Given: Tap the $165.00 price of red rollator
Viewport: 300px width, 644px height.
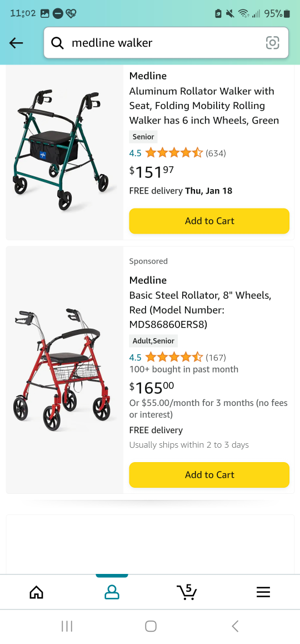Looking at the screenshot, I should click(152, 387).
